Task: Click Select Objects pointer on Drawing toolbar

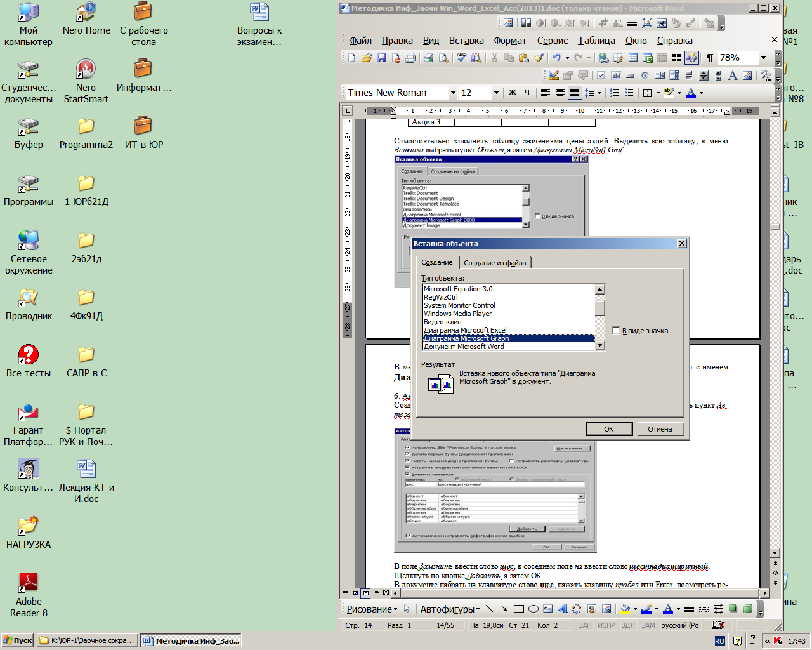Action: pos(407,609)
